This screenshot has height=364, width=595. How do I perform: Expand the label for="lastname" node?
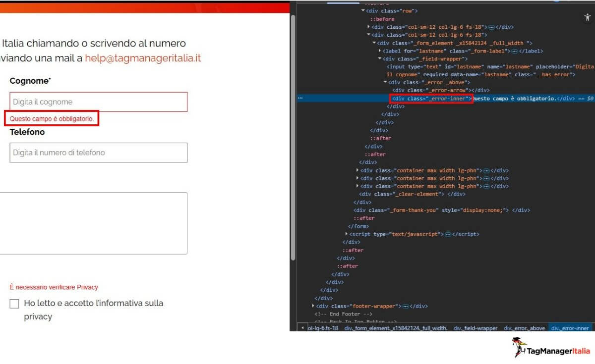(379, 51)
